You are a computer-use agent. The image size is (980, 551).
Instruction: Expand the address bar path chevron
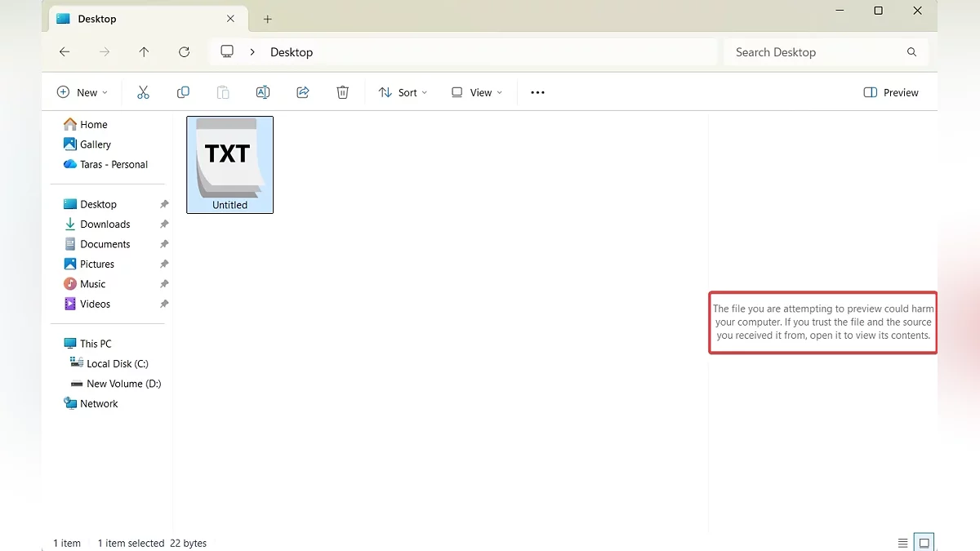click(x=252, y=52)
